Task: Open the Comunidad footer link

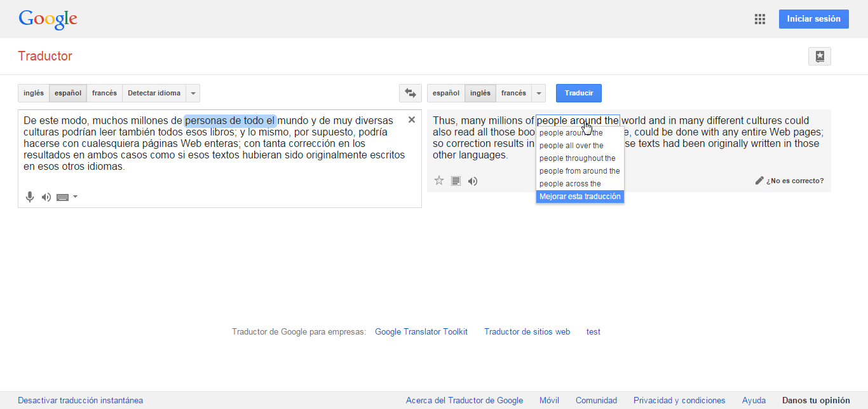Action: coord(596,401)
